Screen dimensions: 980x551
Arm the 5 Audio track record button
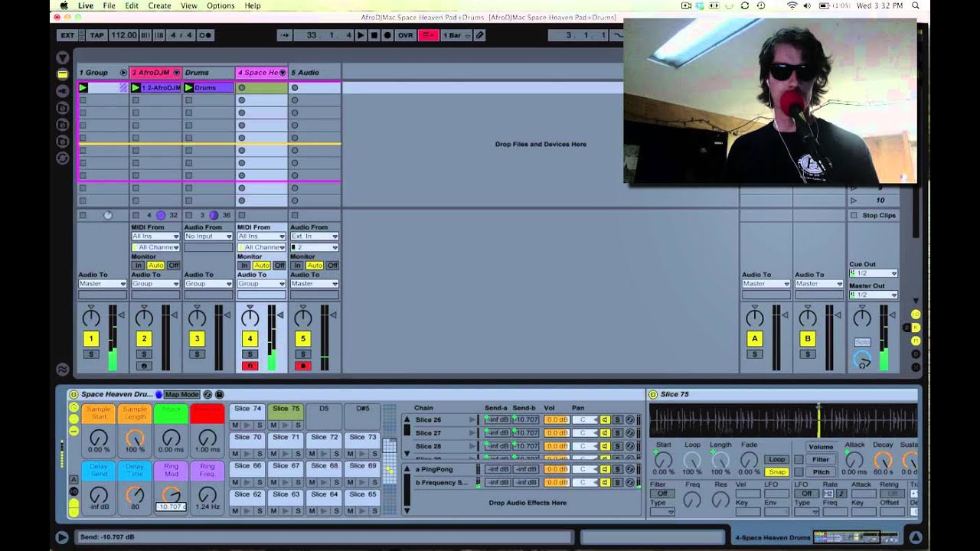[302, 366]
